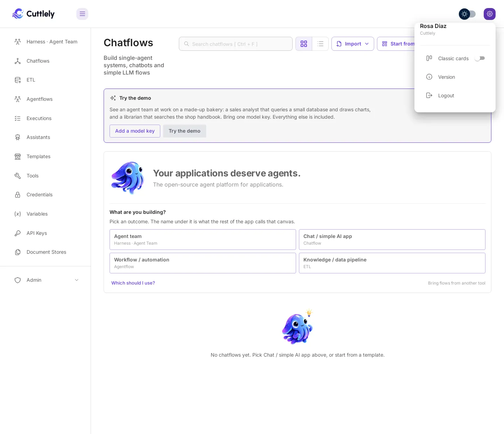Click the Agentflows icon in sidebar
Image resolution: width=504 pixels, height=434 pixels.
coord(17,99)
